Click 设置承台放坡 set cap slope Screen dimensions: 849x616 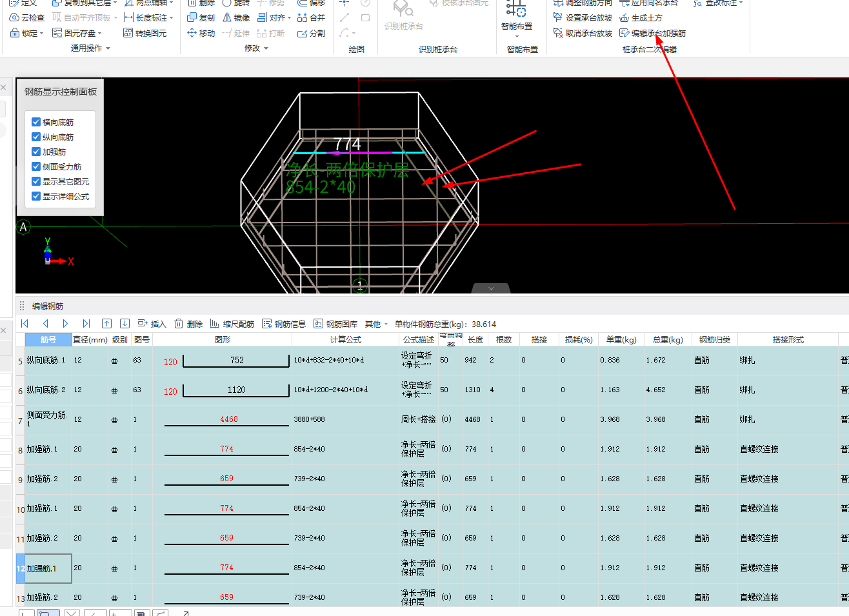(x=583, y=18)
